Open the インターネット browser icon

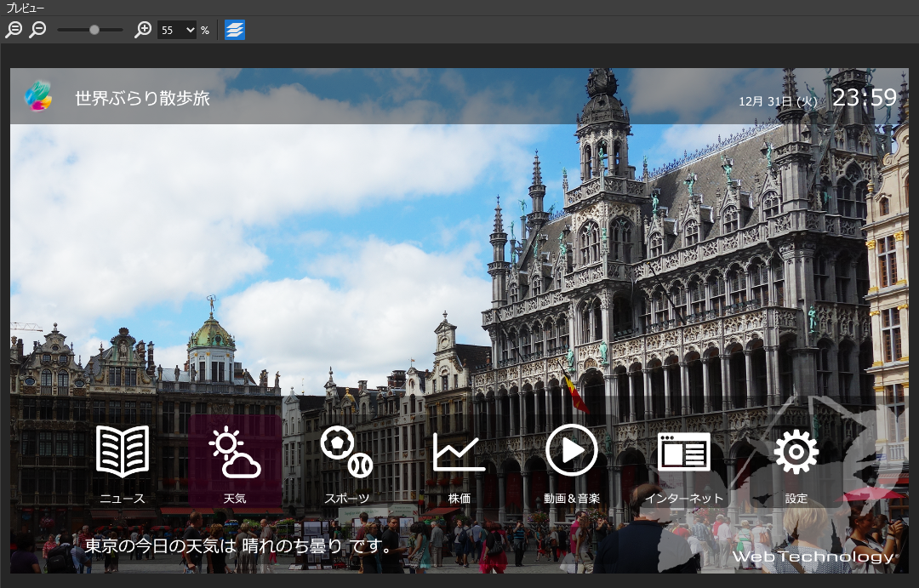[x=683, y=451]
